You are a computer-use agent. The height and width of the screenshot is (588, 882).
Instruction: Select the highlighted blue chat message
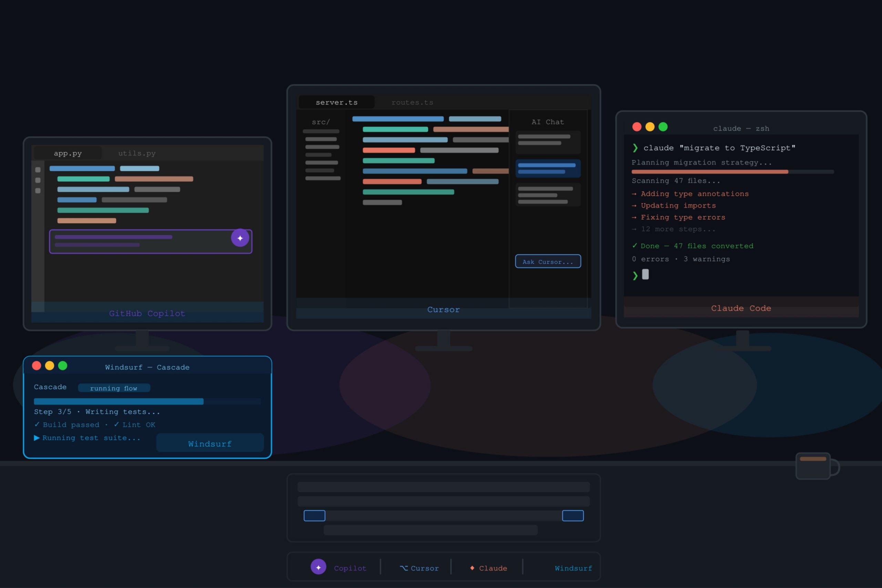pos(548,168)
